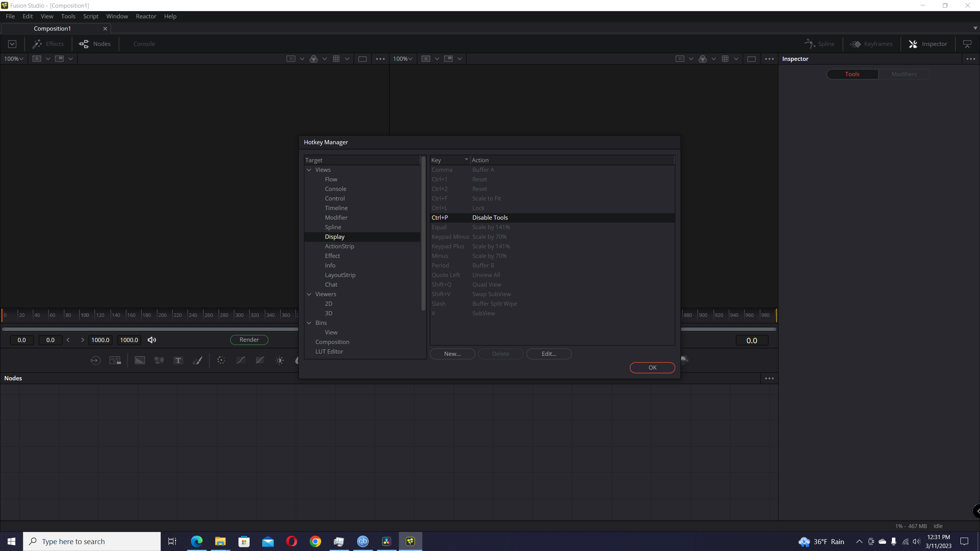Click the Edit... hotkey button

[x=549, y=354]
